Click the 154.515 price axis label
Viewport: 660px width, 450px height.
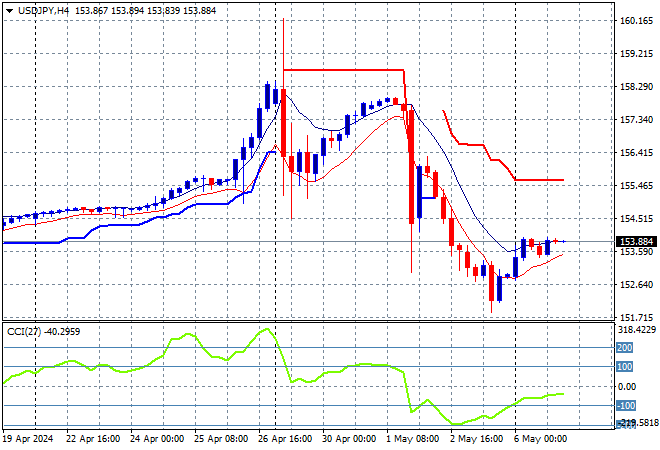click(x=637, y=218)
